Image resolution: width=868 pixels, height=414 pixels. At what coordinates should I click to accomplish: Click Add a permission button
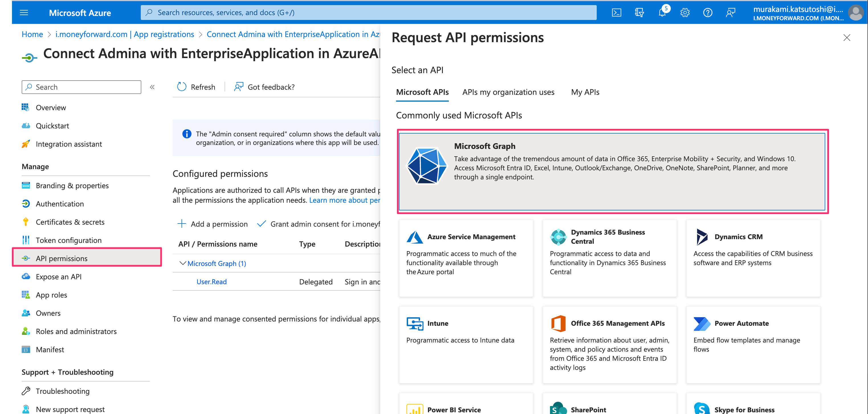coord(213,224)
